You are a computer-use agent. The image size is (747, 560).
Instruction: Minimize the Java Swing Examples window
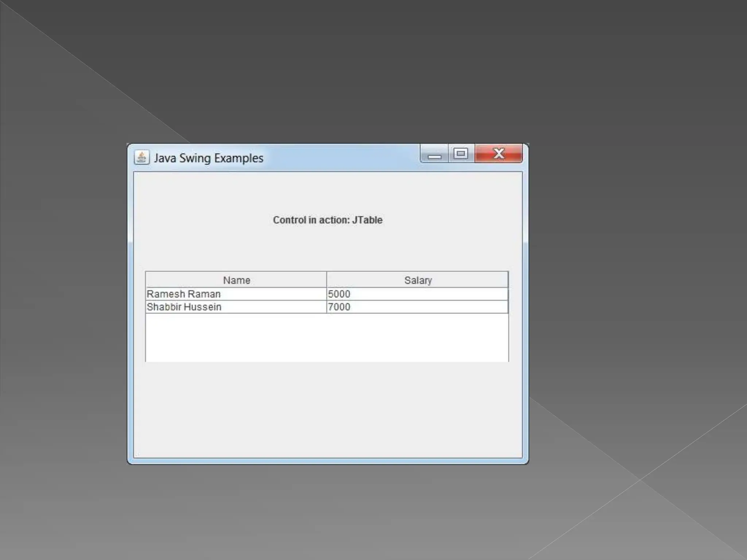[434, 155]
